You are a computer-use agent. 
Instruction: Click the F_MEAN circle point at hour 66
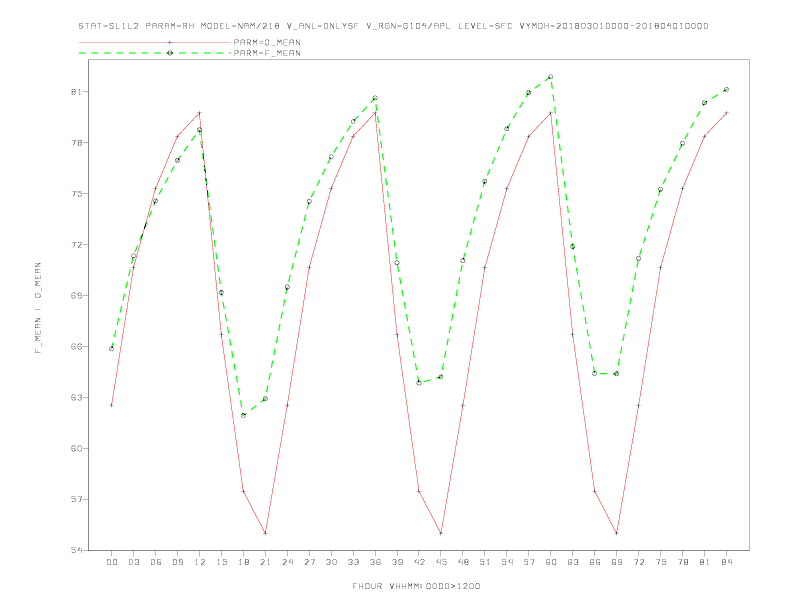click(x=595, y=374)
